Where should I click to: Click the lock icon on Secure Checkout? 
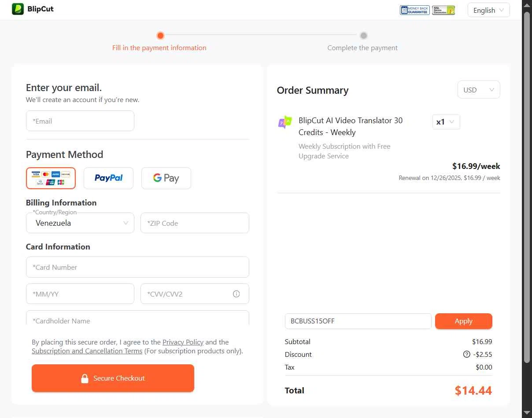point(85,378)
